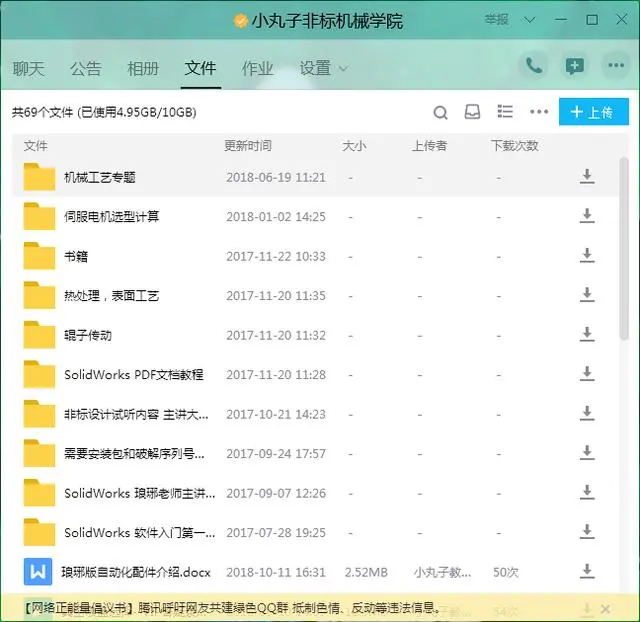The height and width of the screenshot is (622, 640).
Task: Open folder 需要安装包和破解序列号...
Action: (134, 453)
